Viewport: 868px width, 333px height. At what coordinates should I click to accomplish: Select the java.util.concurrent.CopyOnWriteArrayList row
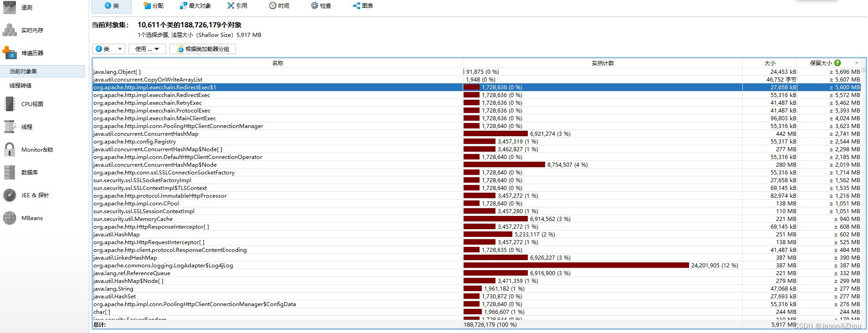point(477,79)
